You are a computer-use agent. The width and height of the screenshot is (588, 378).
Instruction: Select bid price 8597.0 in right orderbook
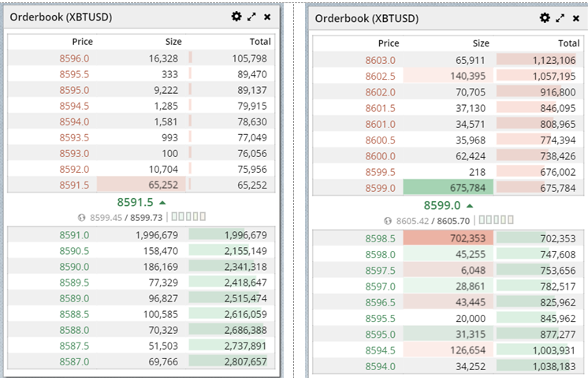point(380,286)
